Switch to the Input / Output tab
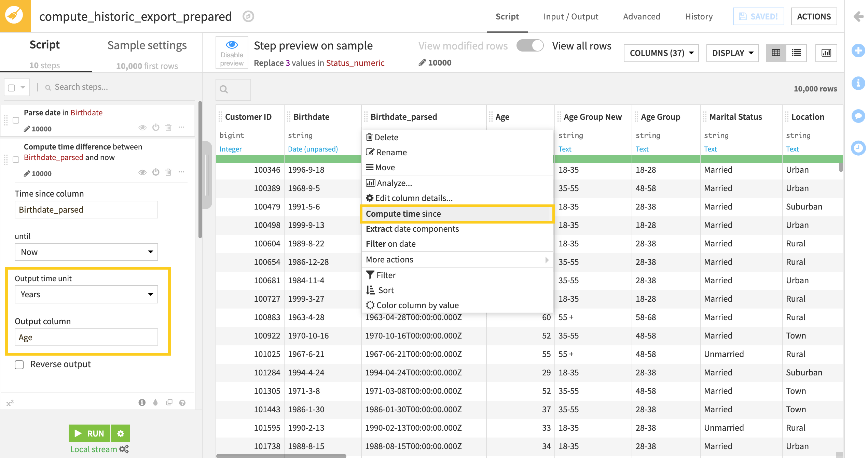 point(570,16)
